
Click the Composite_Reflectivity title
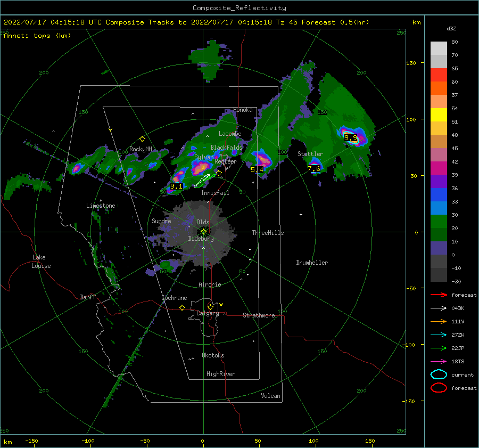point(240,8)
